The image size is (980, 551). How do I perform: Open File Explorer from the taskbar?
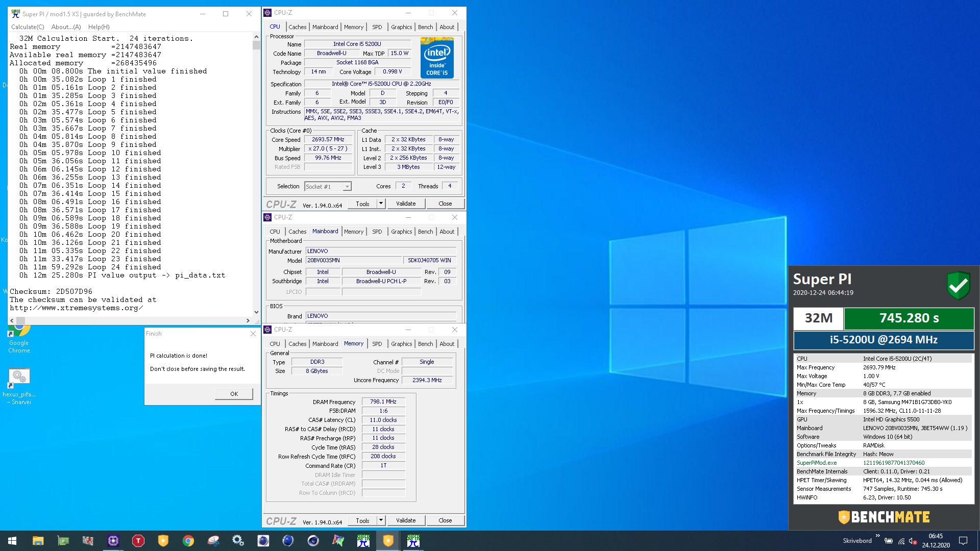pos(38,541)
